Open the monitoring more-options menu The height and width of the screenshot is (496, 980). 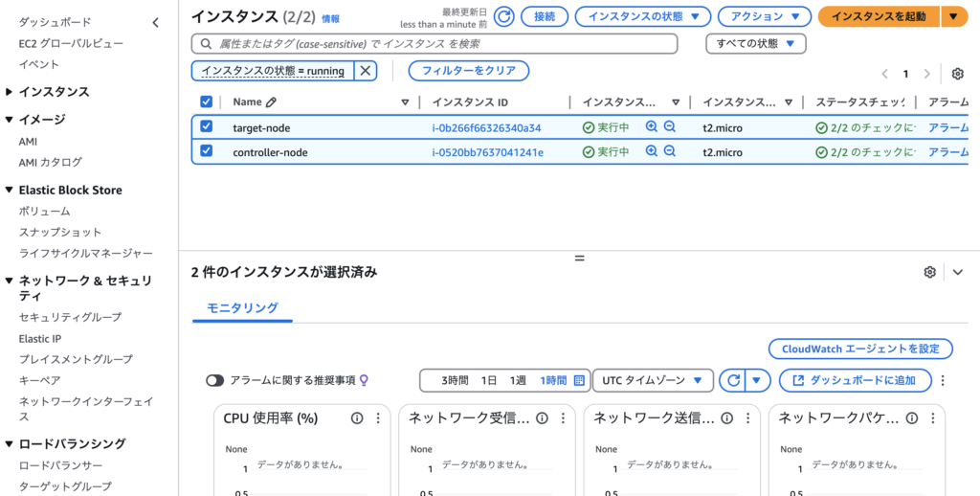point(943,380)
